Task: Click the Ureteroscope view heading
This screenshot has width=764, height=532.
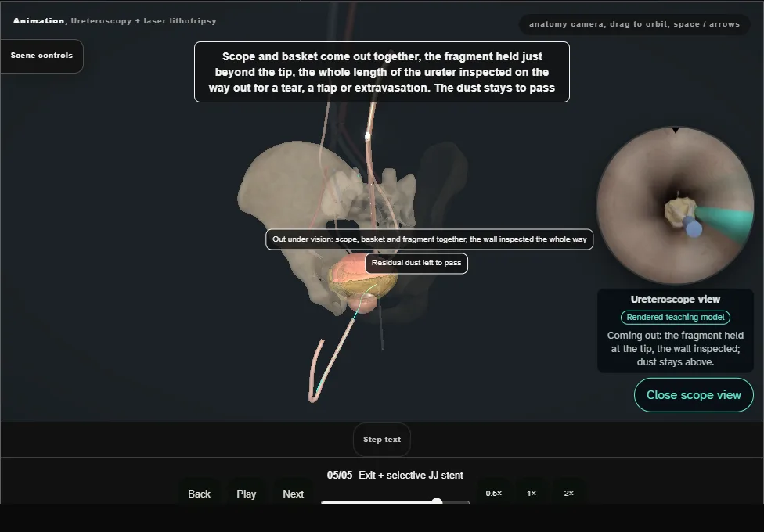Action: coord(676,300)
